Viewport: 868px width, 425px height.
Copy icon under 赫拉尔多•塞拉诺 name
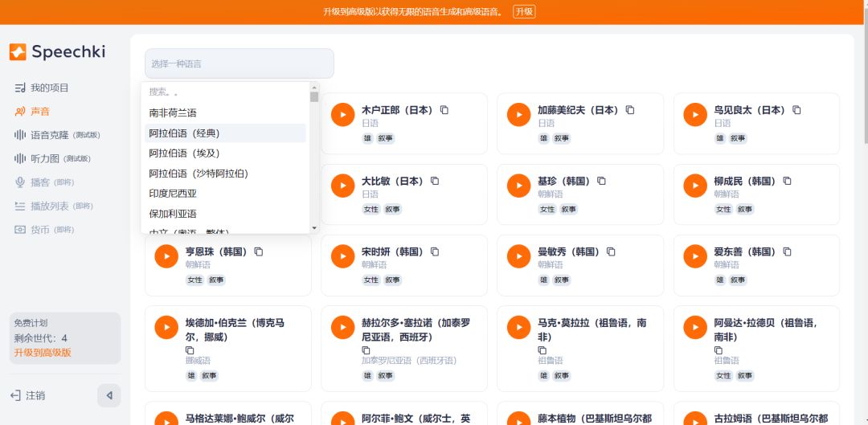tap(366, 350)
